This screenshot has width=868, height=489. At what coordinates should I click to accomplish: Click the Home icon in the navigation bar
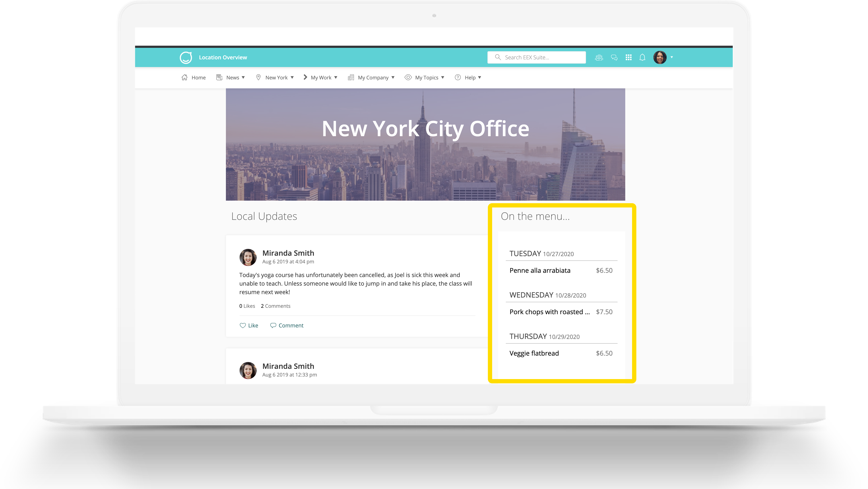click(184, 77)
